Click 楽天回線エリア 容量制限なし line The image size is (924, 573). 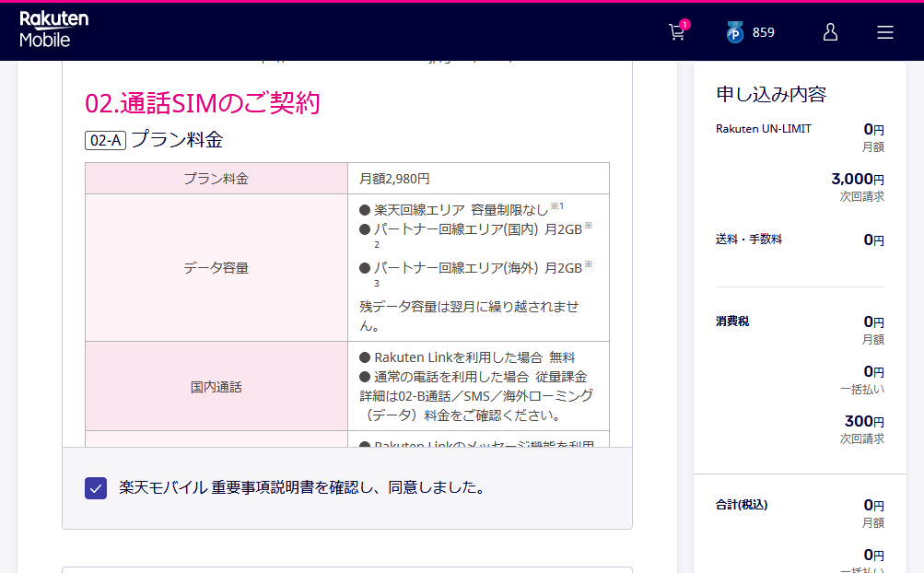click(x=462, y=209)
